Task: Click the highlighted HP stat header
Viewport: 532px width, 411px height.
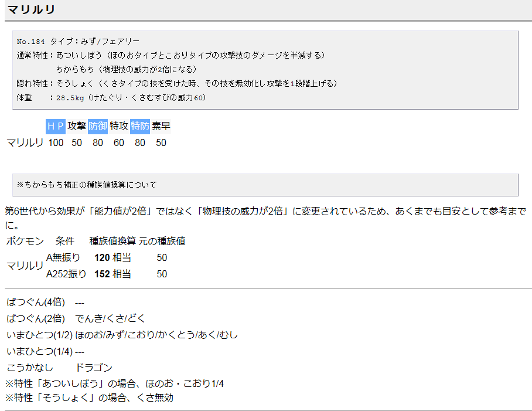Action: 56,126
